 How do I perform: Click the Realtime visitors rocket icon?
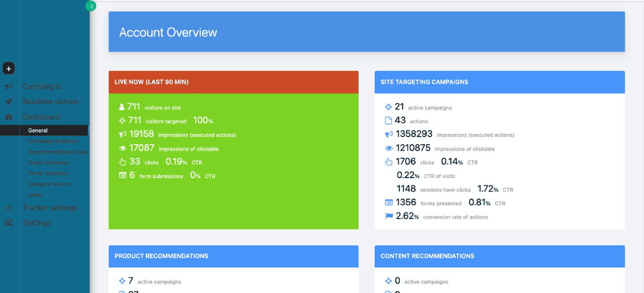[9, 102]
